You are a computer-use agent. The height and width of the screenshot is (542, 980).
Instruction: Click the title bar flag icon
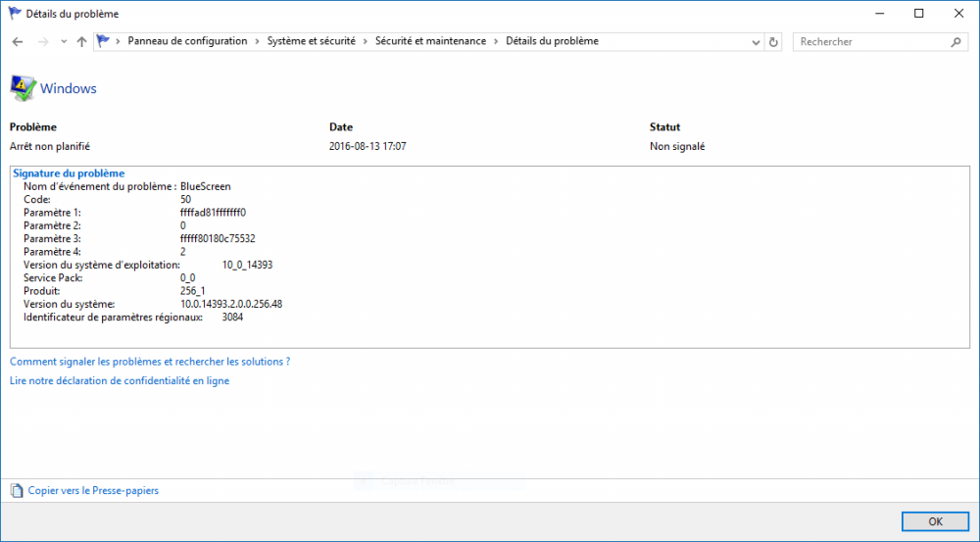(13, 14)
